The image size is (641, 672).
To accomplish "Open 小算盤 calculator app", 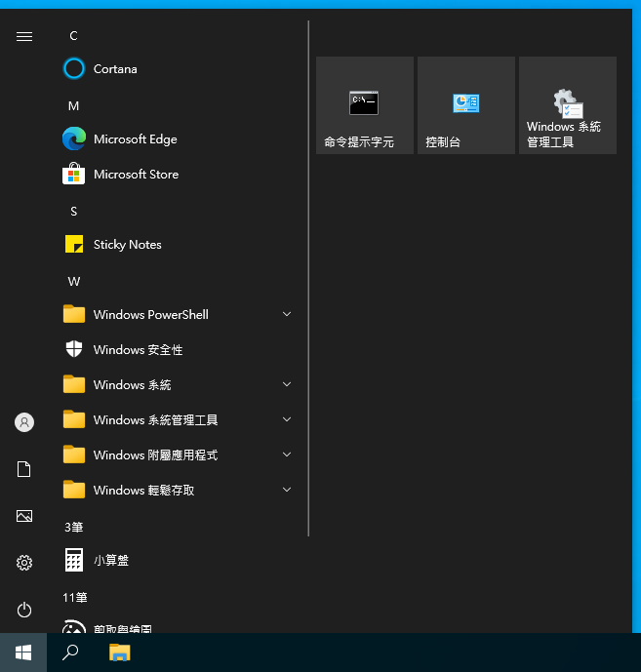I will [178, 560].
